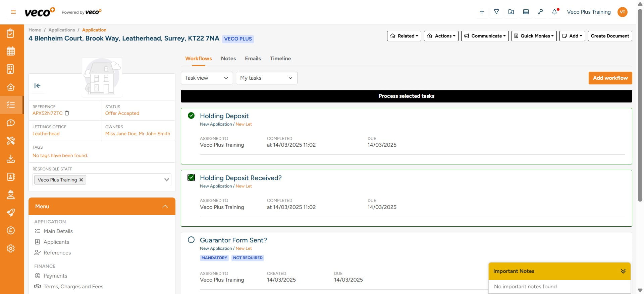This screenshot has height=294, width=644.
Task: Switch to the Notes tab
Action: tap(228, 58)
